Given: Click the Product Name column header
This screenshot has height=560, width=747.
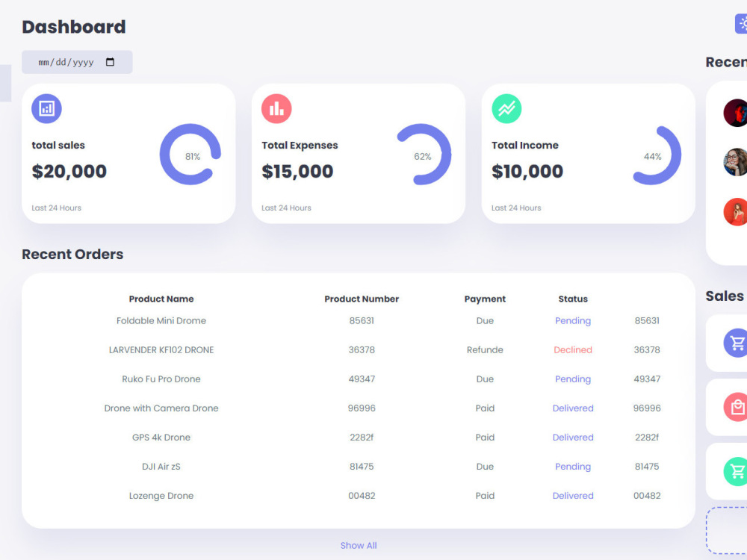Looking at the screenshot, I should pyautogui.click(x=161, y=299).
